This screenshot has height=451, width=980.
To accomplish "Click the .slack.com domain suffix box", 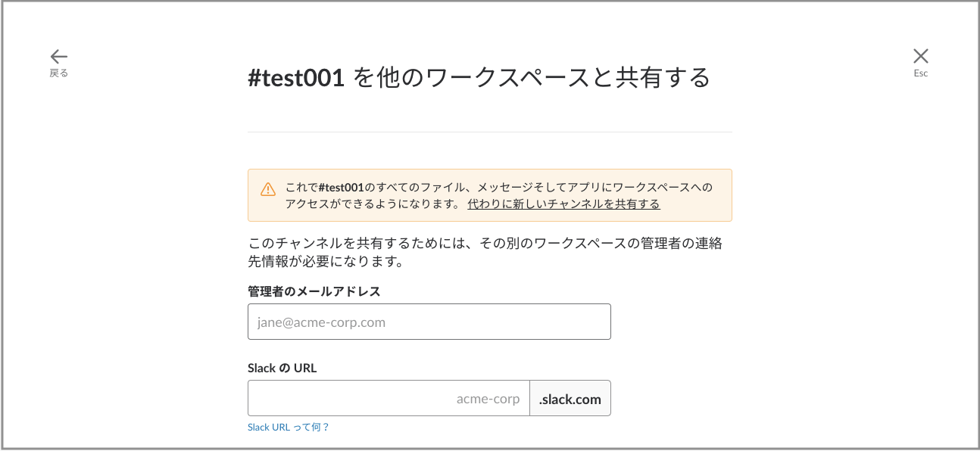I will 570,398.
